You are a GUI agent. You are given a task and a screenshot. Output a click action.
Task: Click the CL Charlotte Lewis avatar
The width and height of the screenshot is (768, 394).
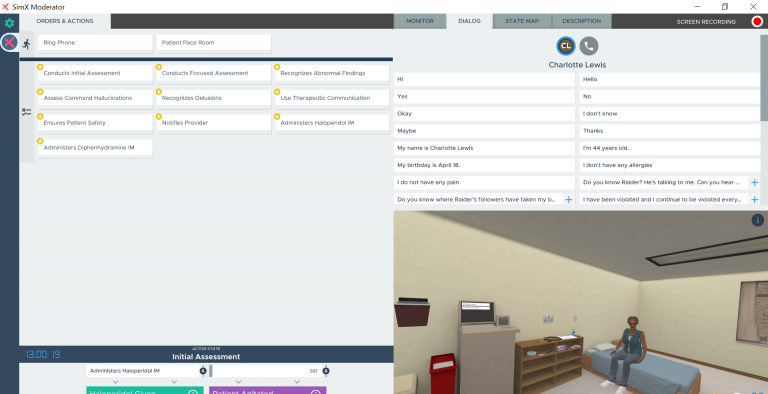pos(566,46)
